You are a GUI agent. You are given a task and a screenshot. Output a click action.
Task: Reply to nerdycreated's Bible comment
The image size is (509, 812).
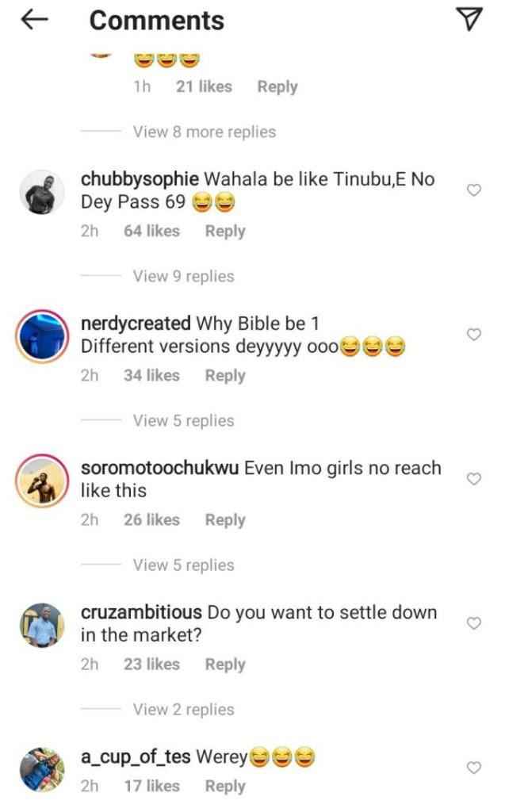(x=225, y=375)
